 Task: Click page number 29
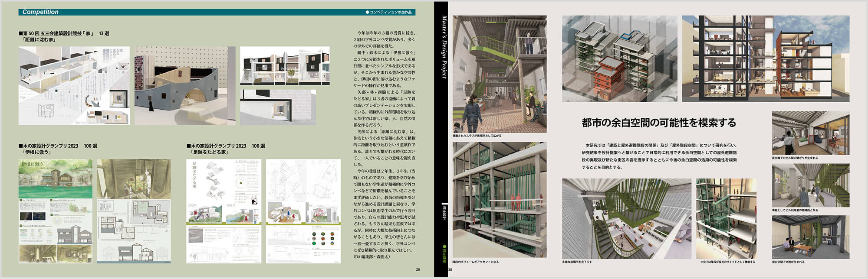tap(418, 269)
